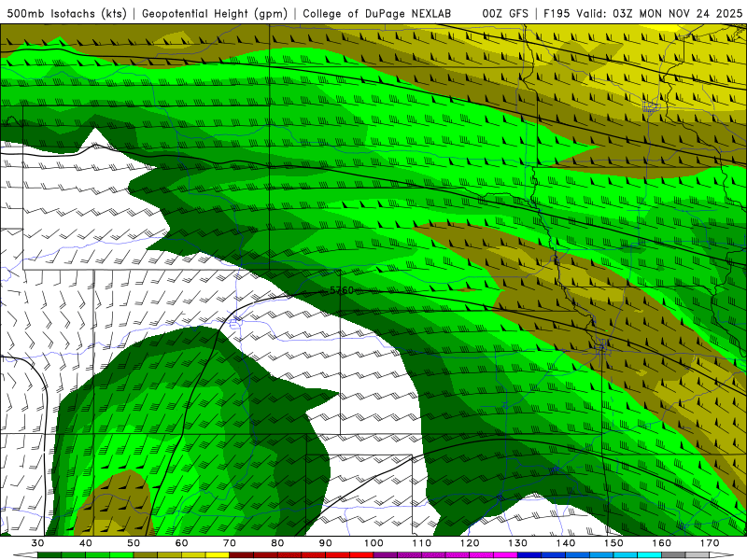Screen dimensions: 747x560
Task: Click the '500mb Isotachs (kts)' title text
Action: (x=66, y=13)
